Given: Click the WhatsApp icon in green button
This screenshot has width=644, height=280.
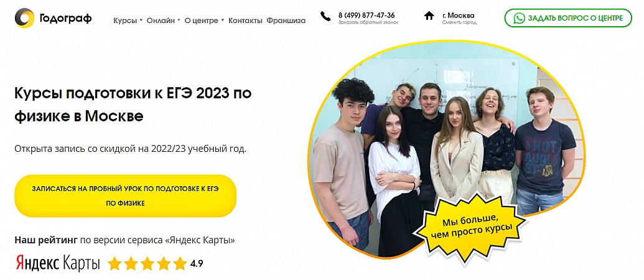Looking at the screenshot, I should point(519,18).
